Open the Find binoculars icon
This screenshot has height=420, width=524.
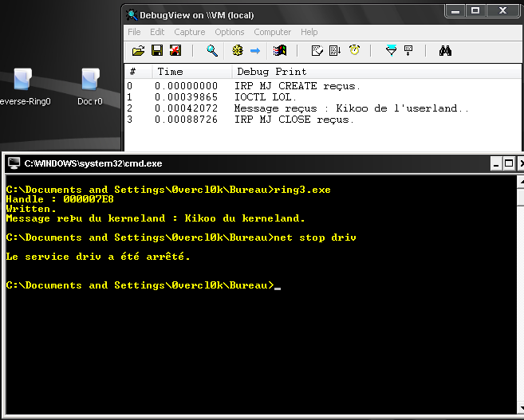pyautogui.click(x=446, y=51)
